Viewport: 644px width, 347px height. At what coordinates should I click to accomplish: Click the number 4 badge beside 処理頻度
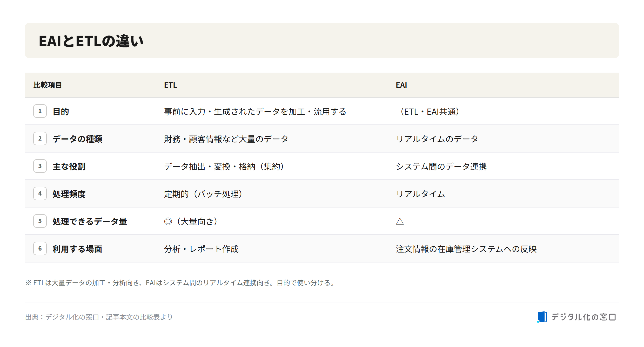pyautogui.click(x=40, y=193)
